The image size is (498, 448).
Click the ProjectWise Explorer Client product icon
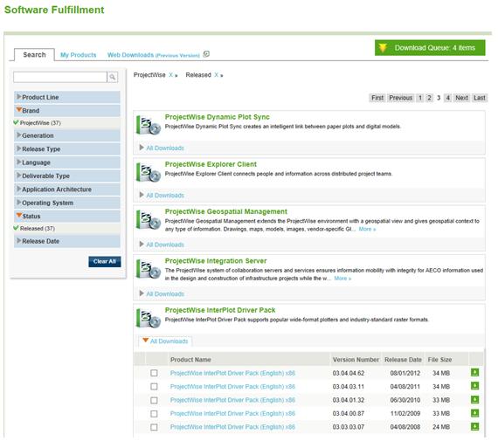pos(149,173)
